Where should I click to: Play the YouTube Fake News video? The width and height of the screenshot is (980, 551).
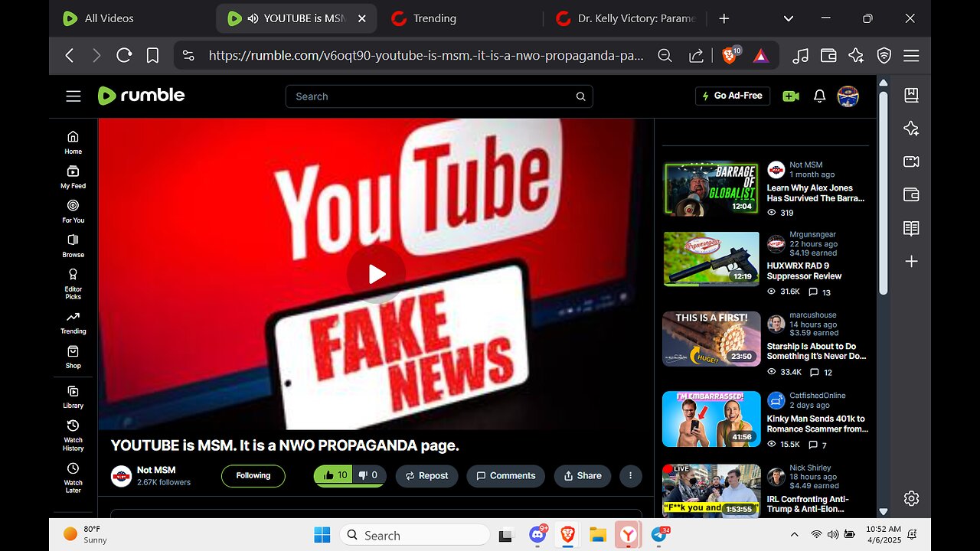(x=376, y=274)
